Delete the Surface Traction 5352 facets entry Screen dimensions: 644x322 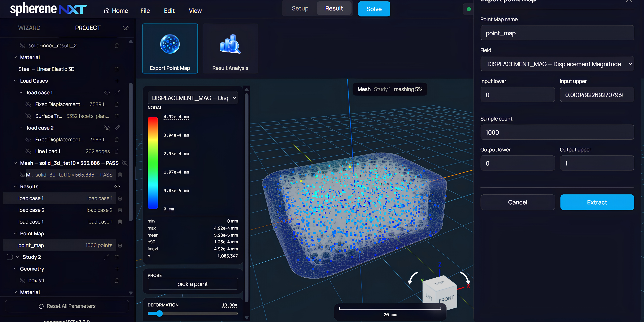[x=117, y=116]
